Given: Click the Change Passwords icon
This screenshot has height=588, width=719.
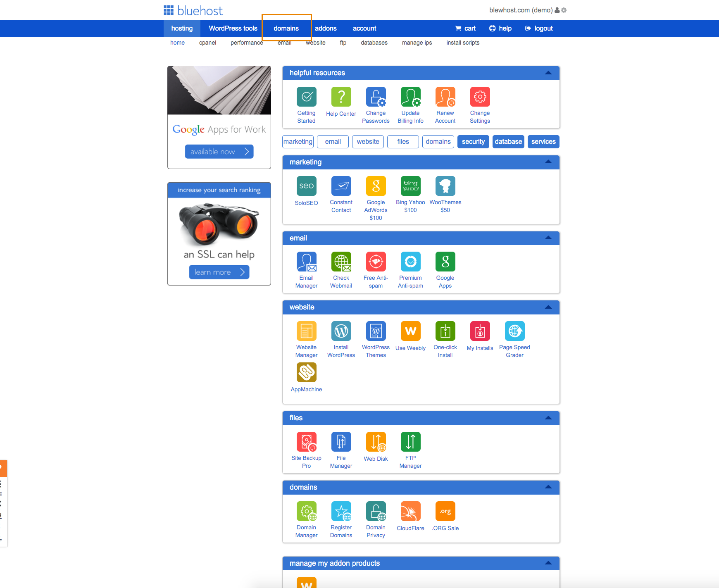Looking at the screenshot, I should coord(376,97).
